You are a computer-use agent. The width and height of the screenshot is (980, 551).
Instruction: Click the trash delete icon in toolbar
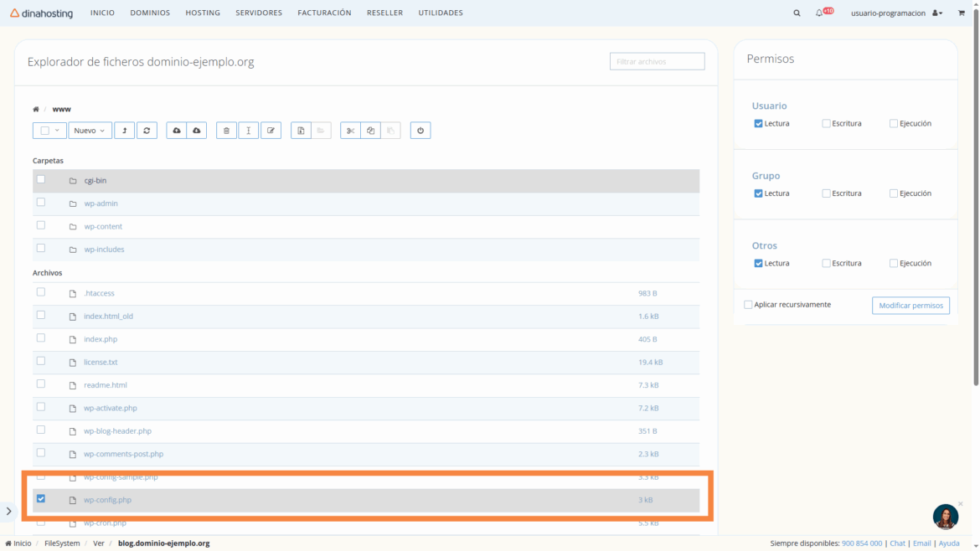pos(226,131)
